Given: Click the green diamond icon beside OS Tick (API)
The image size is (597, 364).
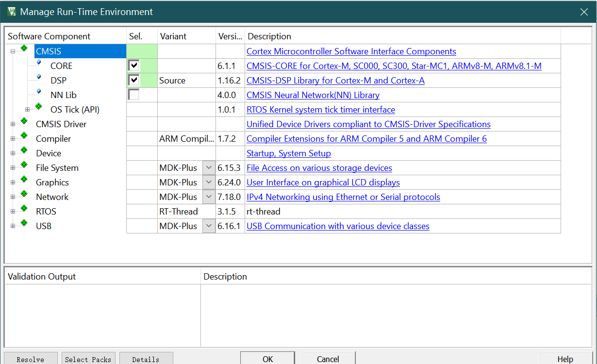Looking at the screenshot, I should pos(38,106).
